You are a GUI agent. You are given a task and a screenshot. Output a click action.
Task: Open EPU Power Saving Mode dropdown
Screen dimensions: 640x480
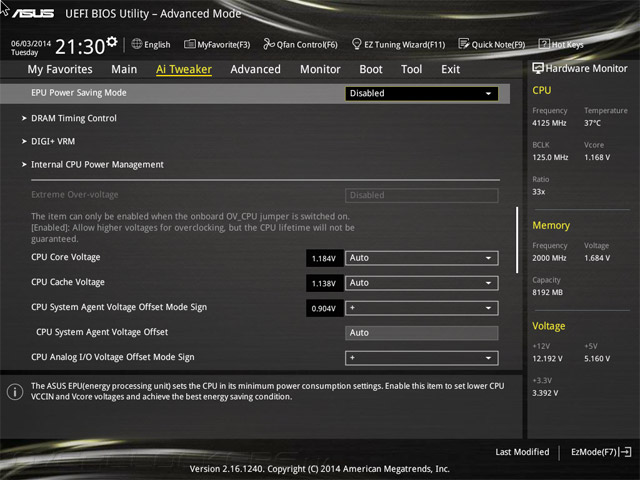point(422,93)
